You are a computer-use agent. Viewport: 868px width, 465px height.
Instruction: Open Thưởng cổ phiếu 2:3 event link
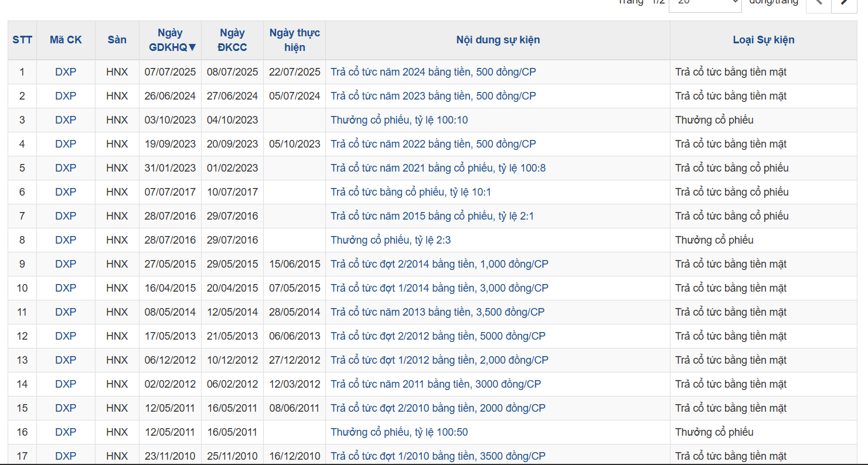pyautogui.click(x=390, y=240)
